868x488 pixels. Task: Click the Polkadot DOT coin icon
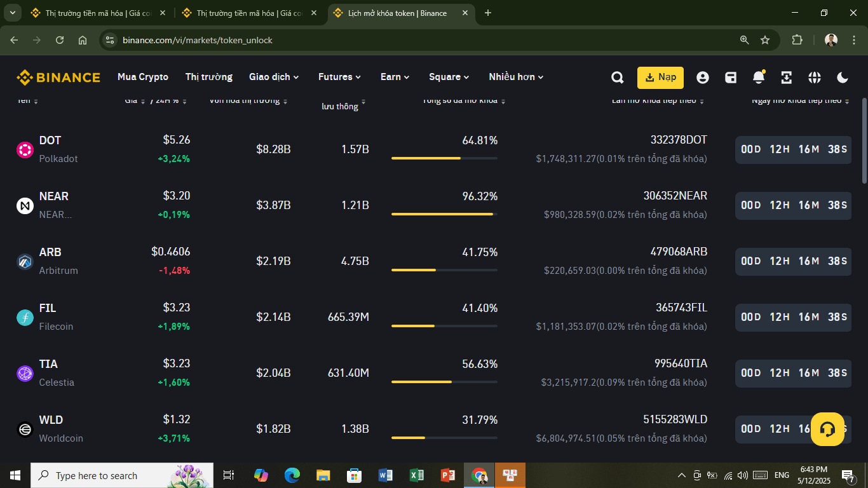(x=25, y=150)
